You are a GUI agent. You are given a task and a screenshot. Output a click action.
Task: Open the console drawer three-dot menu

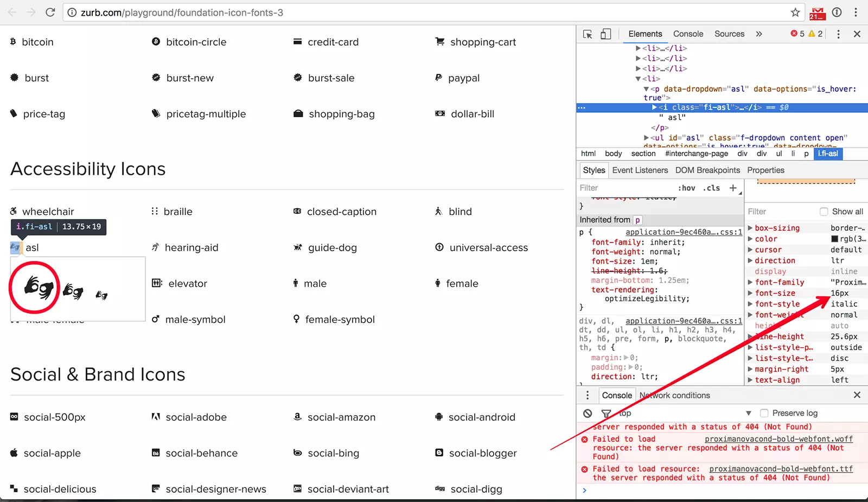pos(587,395)
